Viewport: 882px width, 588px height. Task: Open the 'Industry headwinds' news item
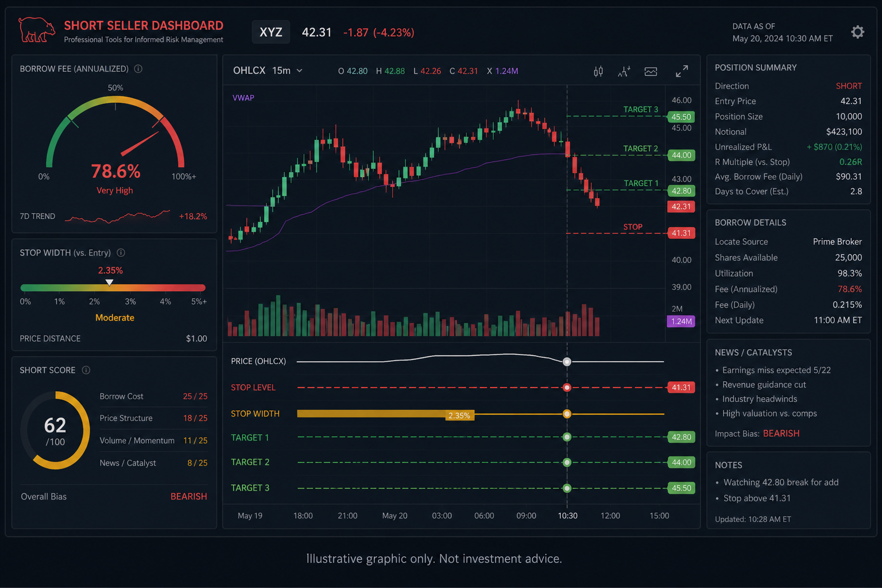coord(759,399)
